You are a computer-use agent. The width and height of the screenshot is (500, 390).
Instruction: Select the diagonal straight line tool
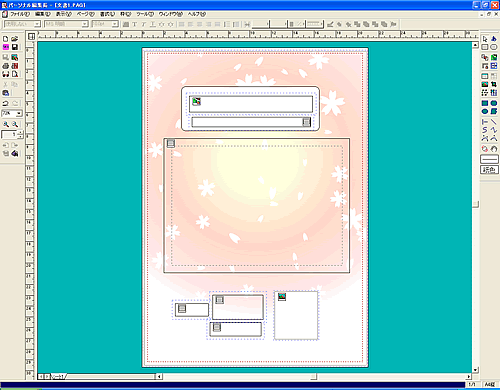pyautogui.click(x=494, y=122)
